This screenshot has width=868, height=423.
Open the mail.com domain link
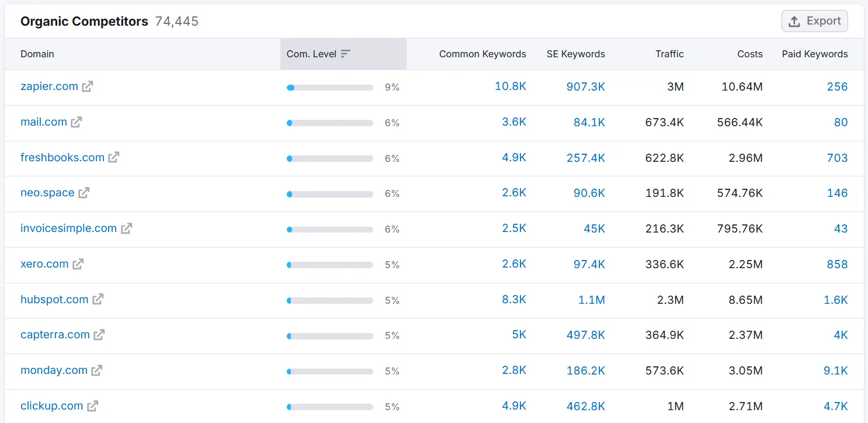(x=44, y=122)
